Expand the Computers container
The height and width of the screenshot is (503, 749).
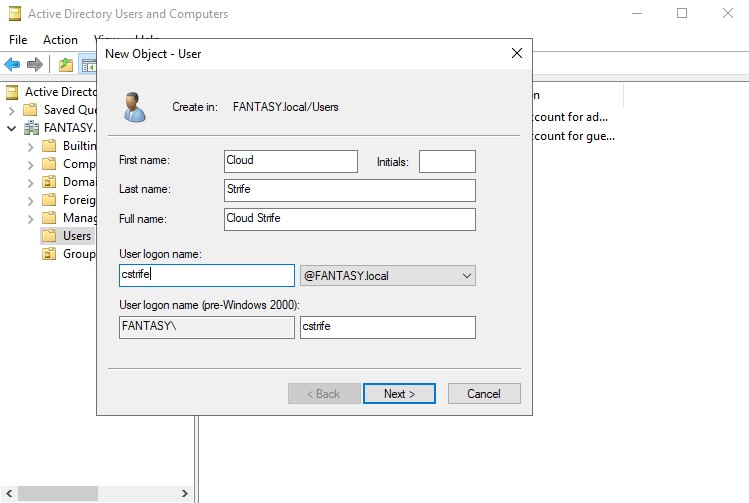click(31, 165)
